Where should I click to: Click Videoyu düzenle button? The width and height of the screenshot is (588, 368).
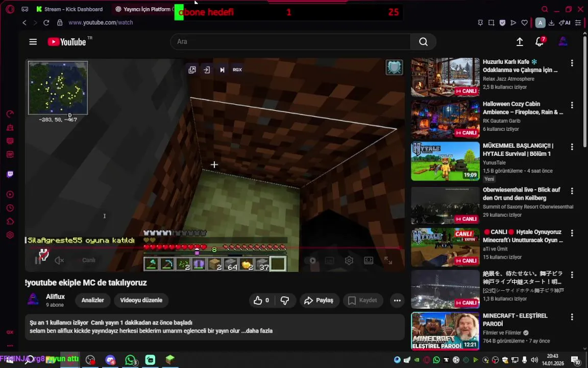tap(141, 300)
